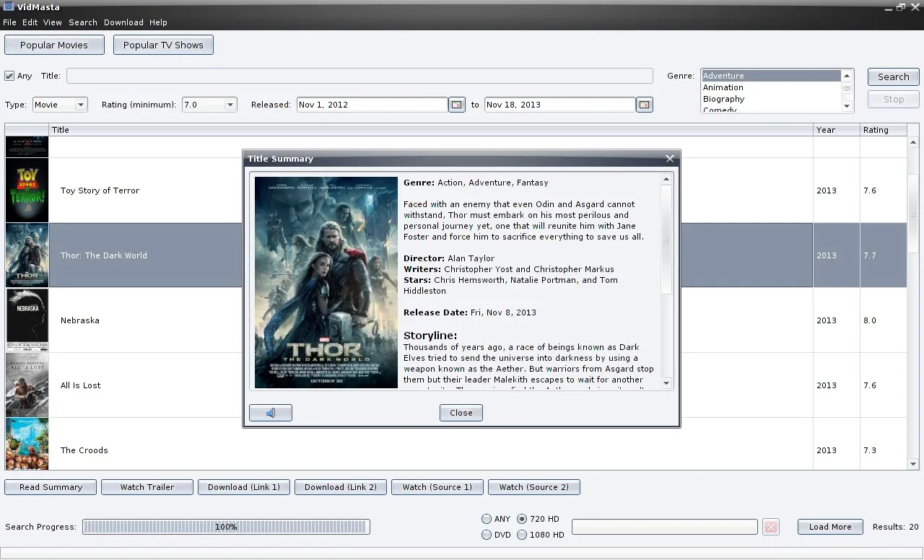Screen dimensions: 924x560
Task: Click The Croods poster thumbnail
Action: [27, 445]
